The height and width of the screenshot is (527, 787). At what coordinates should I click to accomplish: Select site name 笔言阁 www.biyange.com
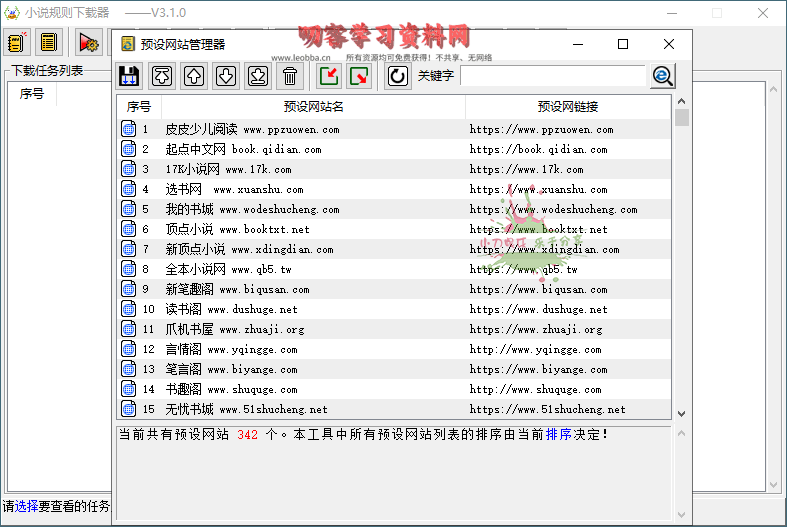point(231,369)
